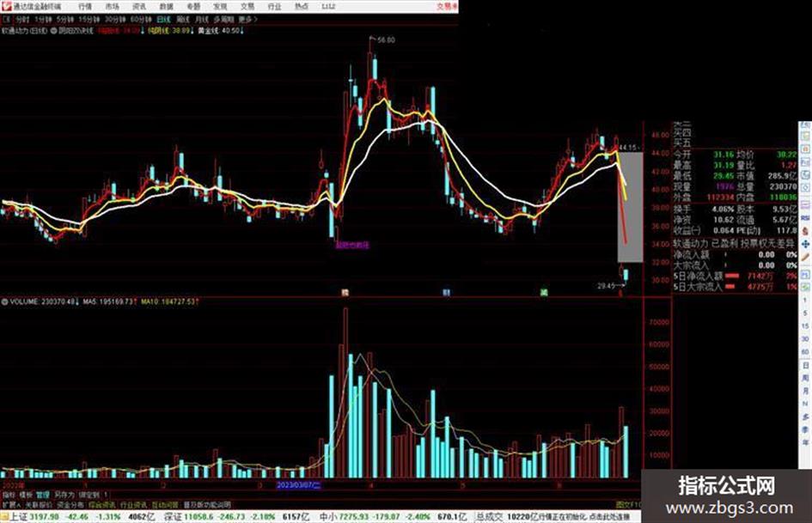Click the purple annotation label under chart

[352, 245]
